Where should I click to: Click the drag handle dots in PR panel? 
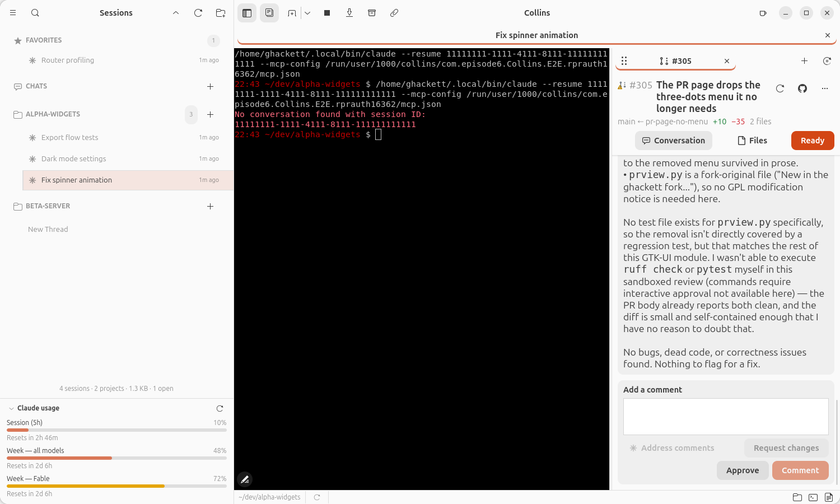(x=624, y=61)
